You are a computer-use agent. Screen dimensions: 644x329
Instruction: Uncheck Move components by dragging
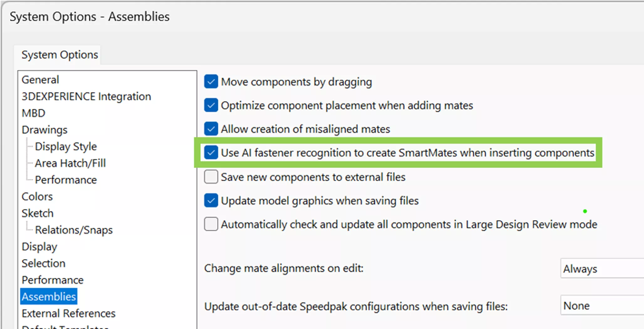point(211,82)
